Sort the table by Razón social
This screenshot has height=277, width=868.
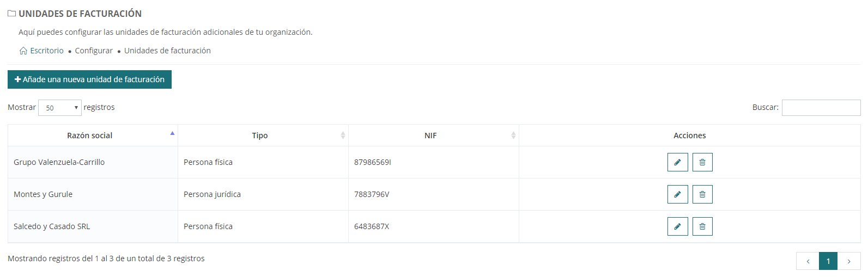click(x=90, y=136)
